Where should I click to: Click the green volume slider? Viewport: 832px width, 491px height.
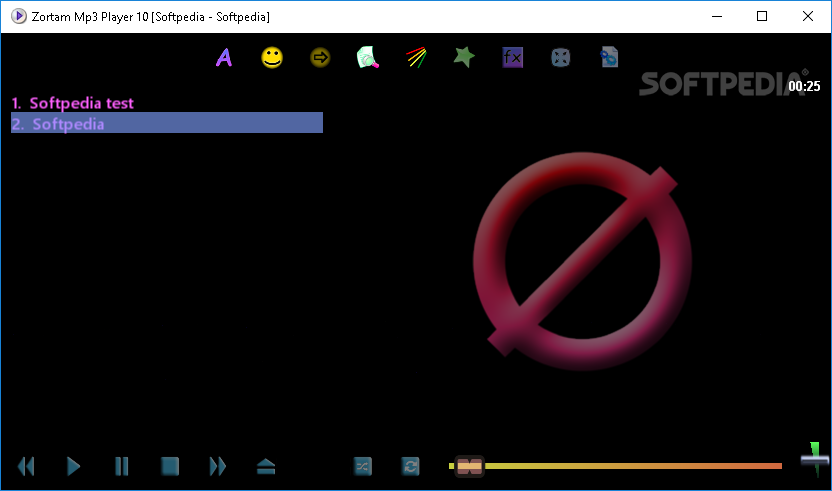814,459
